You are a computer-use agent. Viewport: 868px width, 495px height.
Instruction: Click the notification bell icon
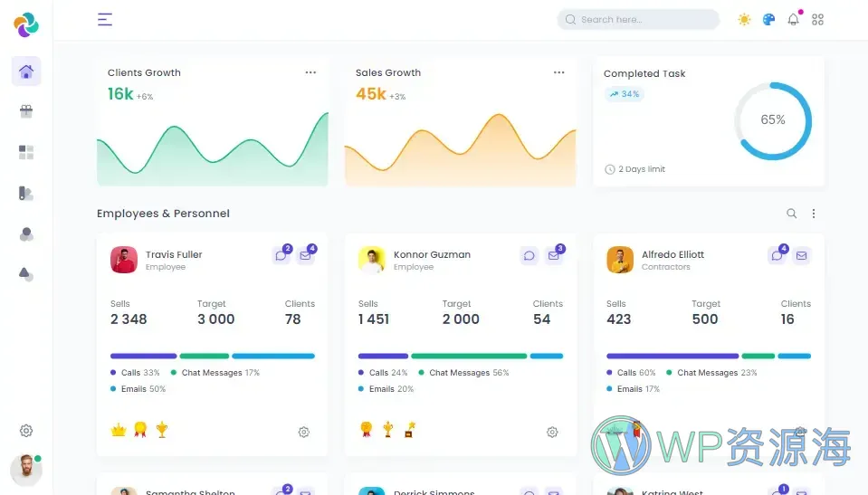pos(793,19)
